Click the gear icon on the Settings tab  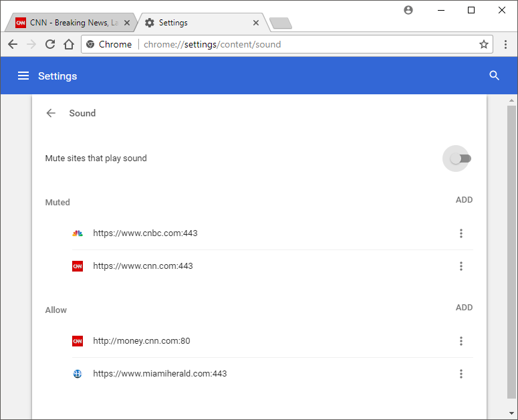[x=150, y=23]
